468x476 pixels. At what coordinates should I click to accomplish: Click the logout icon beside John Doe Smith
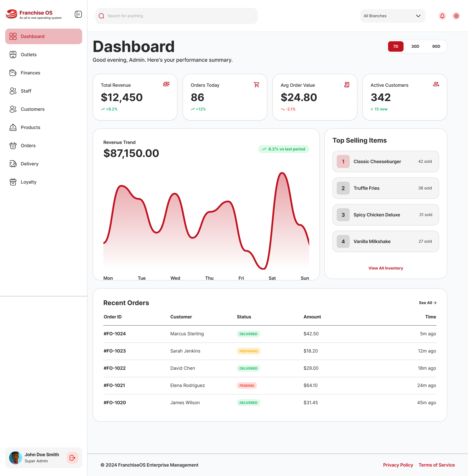click(72, 458)
